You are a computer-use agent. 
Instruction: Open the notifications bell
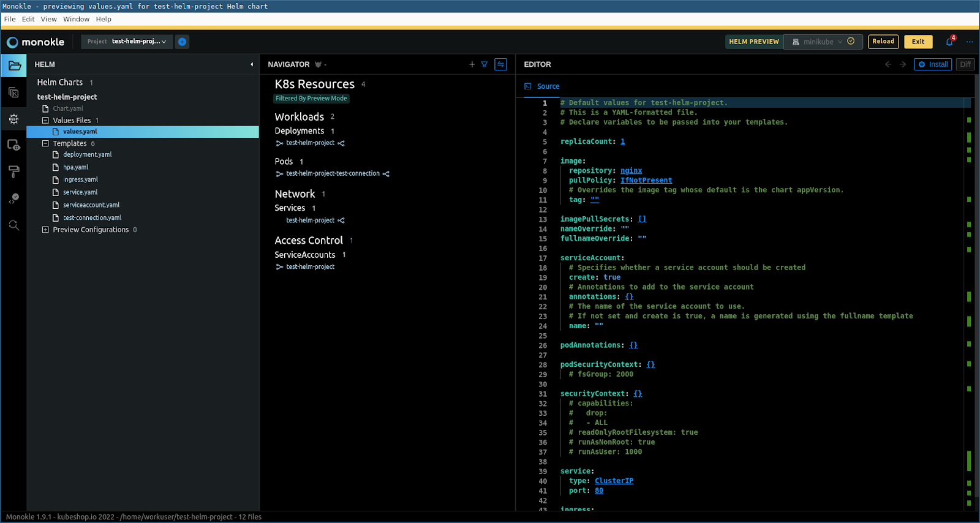click(x=949, y=42)
